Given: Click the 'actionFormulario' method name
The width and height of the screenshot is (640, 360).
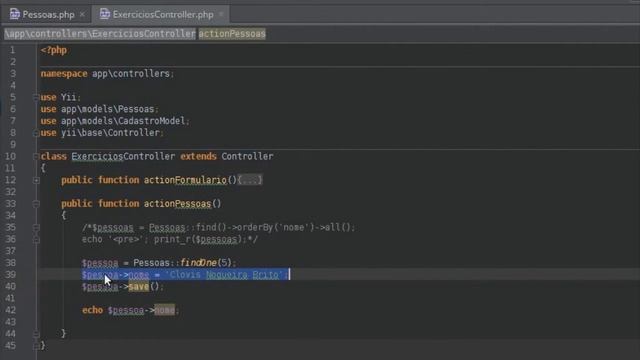Looking at the screenshot, I should pyautogui.click(x=185, y=180).
